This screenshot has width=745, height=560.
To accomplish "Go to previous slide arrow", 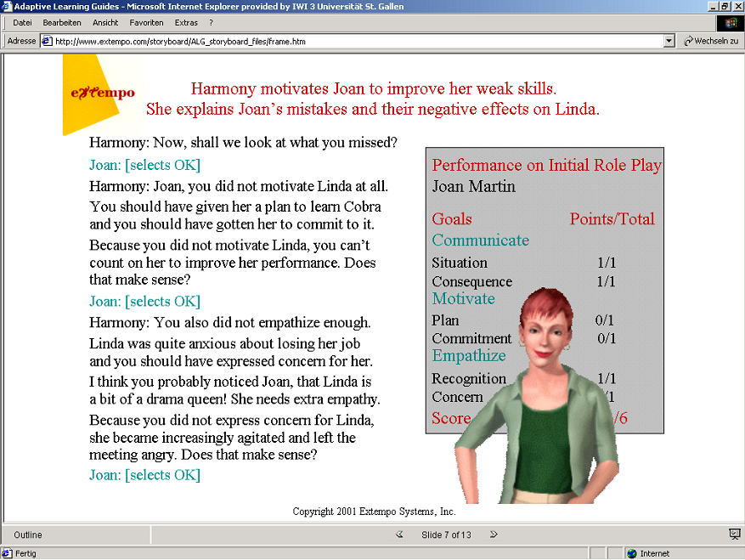I will (x=399, y=535).
